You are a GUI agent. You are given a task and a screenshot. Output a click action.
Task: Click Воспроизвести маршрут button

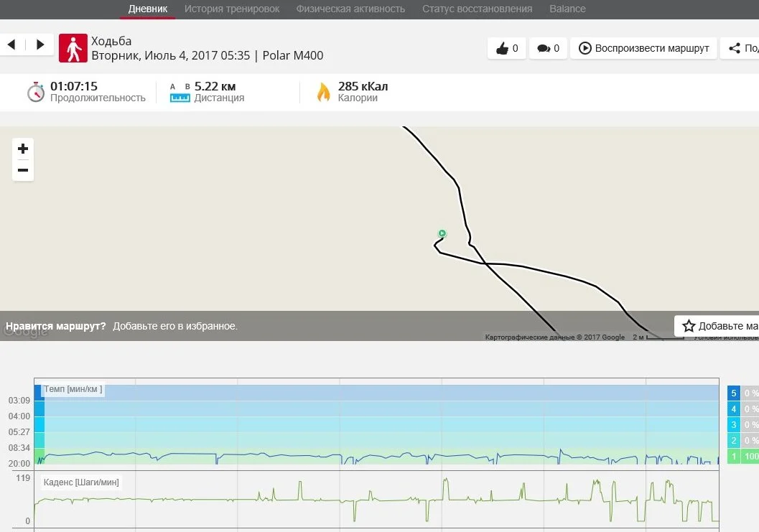644,48
